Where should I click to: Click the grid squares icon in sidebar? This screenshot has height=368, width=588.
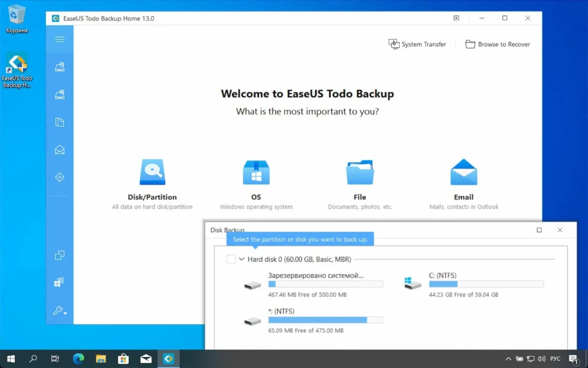(59, 282)
